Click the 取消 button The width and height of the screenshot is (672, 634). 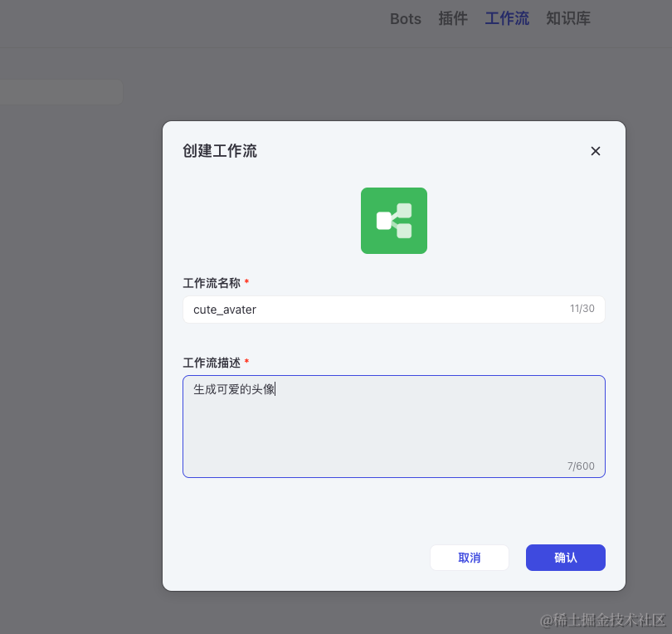tap(470, 558)
